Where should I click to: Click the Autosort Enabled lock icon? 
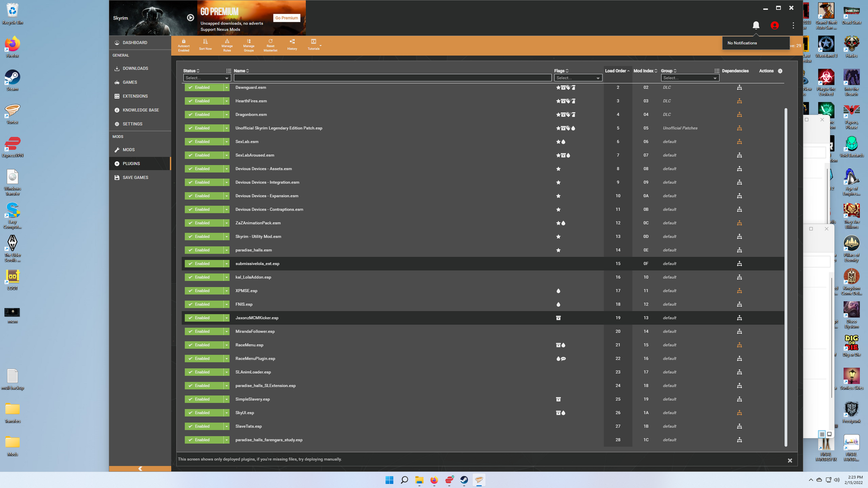[184, 41]
